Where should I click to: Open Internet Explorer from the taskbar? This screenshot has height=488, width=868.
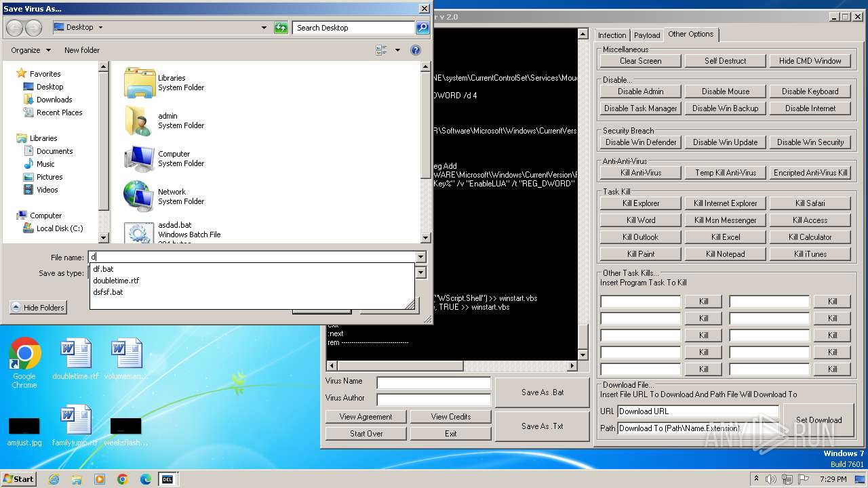point(54,479)
